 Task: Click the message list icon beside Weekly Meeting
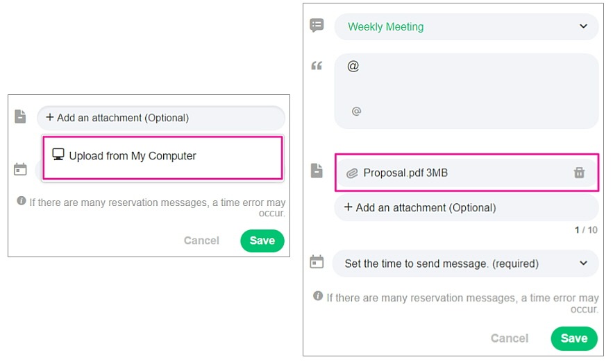317,26
